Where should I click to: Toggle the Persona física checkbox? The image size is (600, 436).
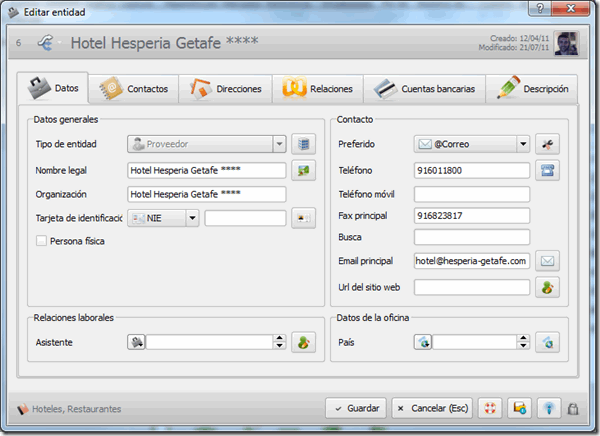[x=41, y=241]
